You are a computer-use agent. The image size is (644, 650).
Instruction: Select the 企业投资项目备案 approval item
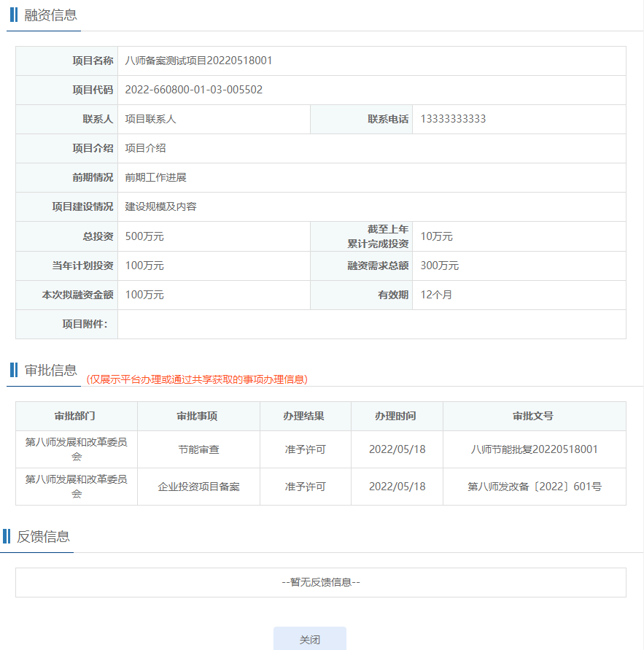point(198,487)
